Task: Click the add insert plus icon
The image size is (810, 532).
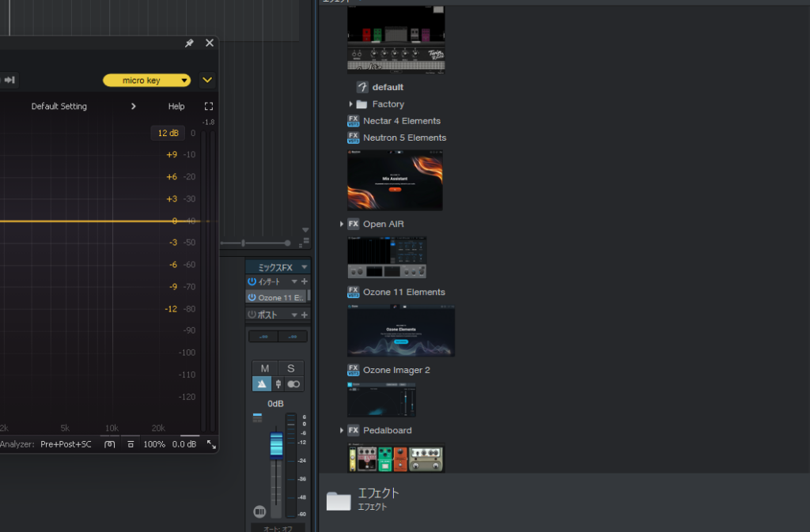Action: point(305,281)
